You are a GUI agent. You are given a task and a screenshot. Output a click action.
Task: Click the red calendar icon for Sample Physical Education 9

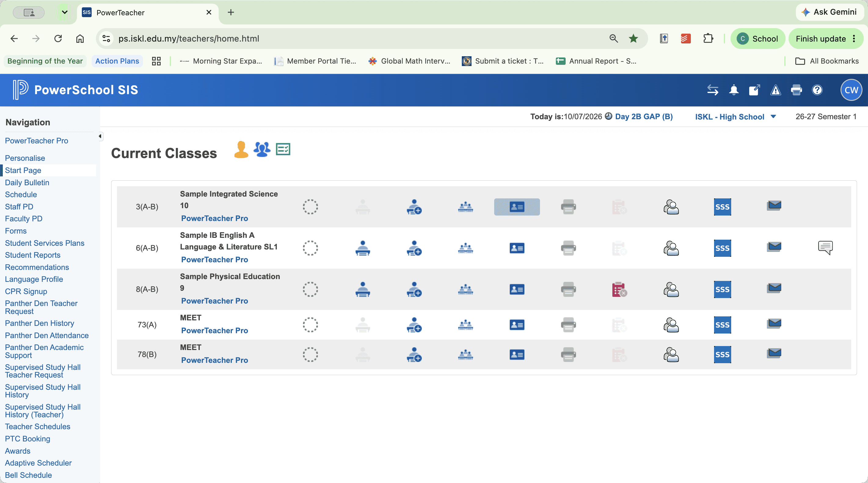tap(619, 289)
